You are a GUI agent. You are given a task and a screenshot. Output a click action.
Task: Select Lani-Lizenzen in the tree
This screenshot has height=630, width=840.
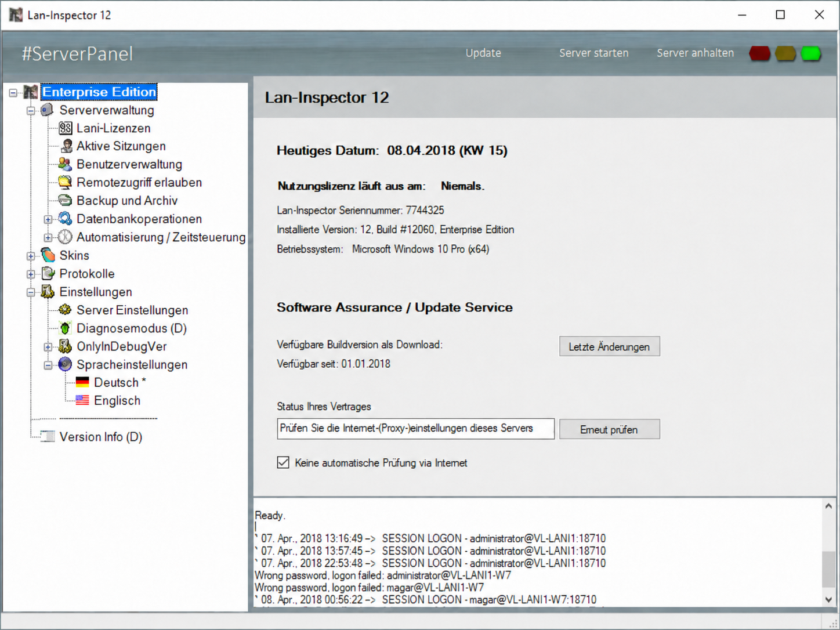coord(114,128)
